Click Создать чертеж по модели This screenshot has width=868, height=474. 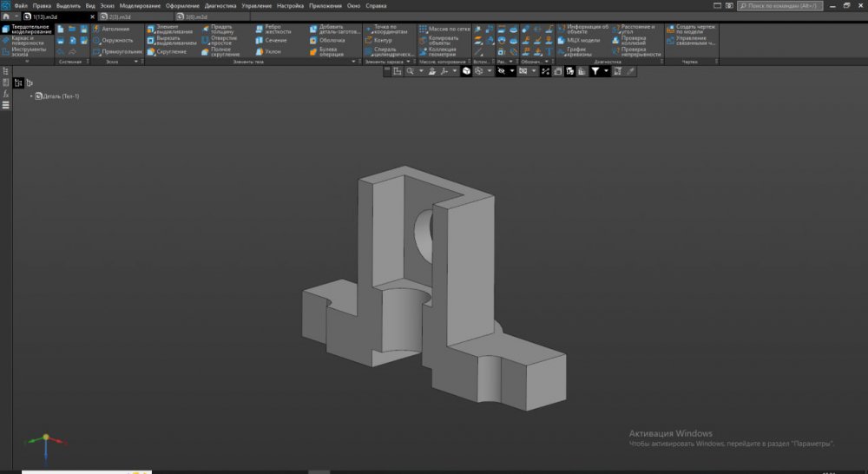pyautogui.click(x=695, y=29)
